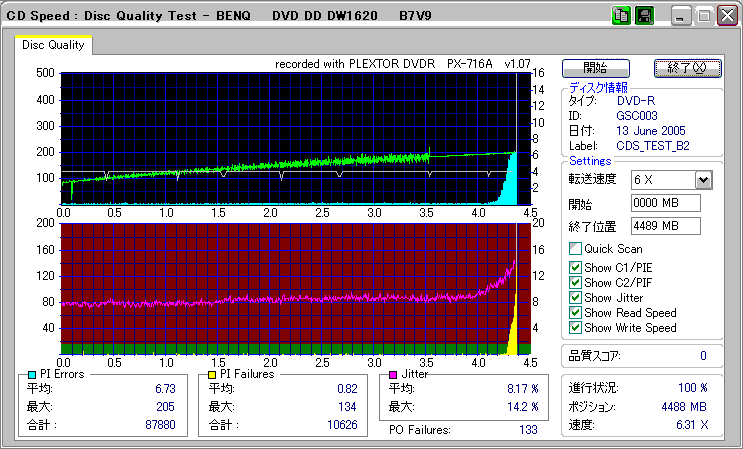Click the 進行状況 progress value 100 %
Viewport: 743px width, 449px height.
pyautogui.click(x=693, y=388)
